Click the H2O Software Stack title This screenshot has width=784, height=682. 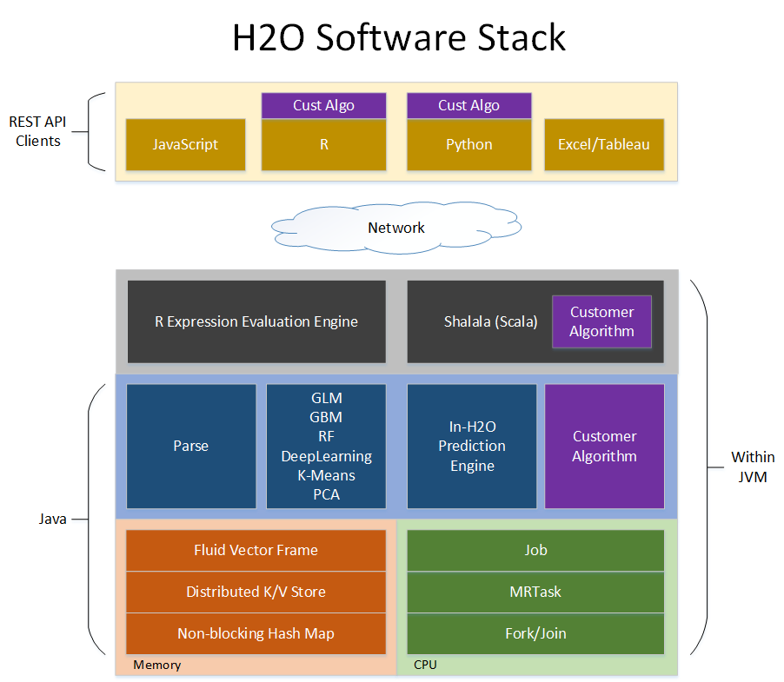coord(398,37)
